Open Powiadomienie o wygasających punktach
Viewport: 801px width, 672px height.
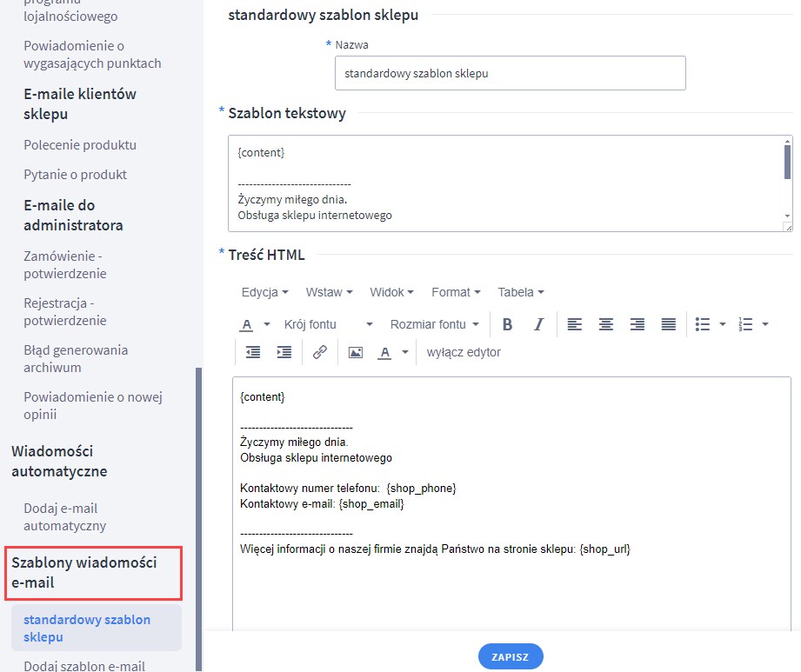tap(92, 55)
